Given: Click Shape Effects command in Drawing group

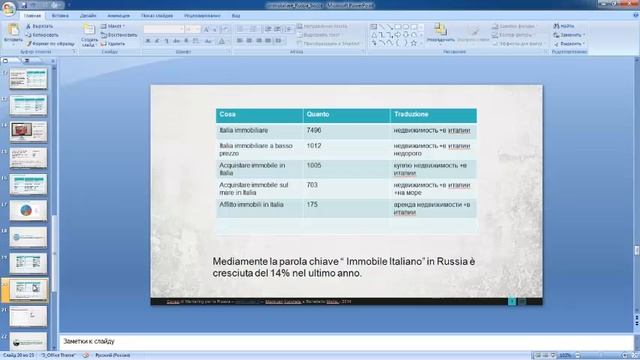Looking at the screenshot, I should 517,44.
